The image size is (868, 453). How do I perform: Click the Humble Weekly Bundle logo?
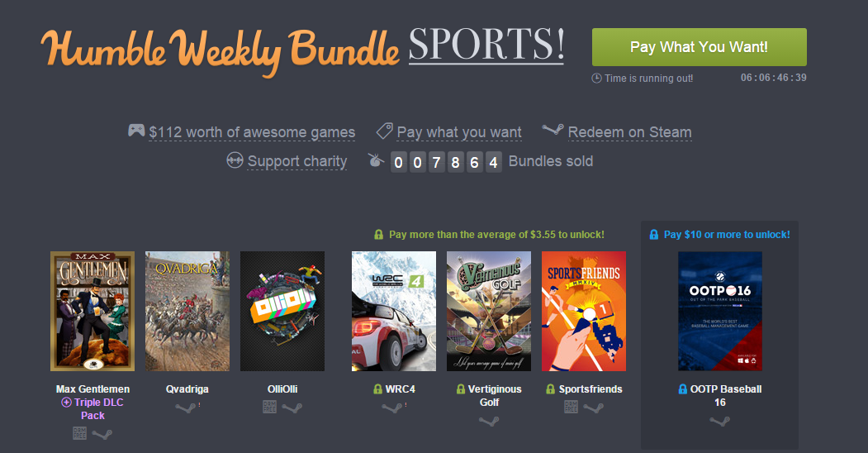[220, 51]
